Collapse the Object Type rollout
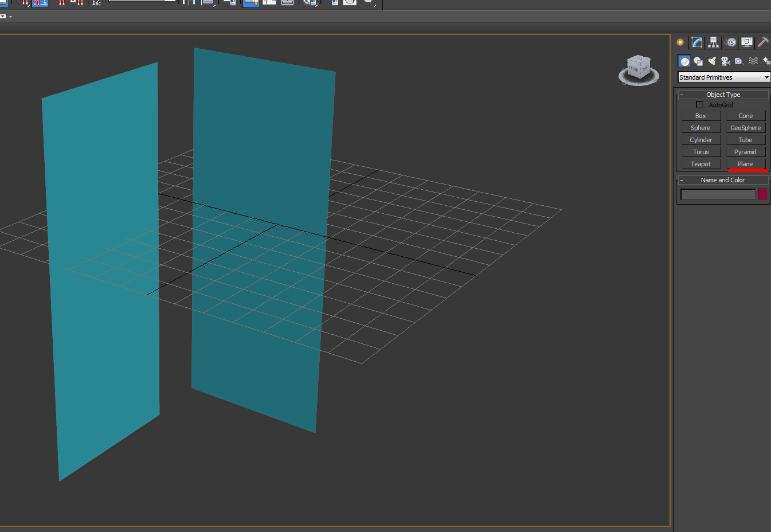The width and height of the screenshot is (771, 532). click(x=723, y=95)
